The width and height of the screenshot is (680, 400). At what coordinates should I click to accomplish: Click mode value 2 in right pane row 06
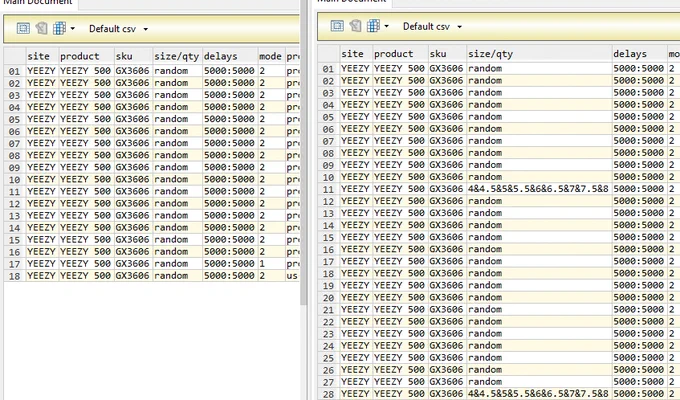[673, 128]
